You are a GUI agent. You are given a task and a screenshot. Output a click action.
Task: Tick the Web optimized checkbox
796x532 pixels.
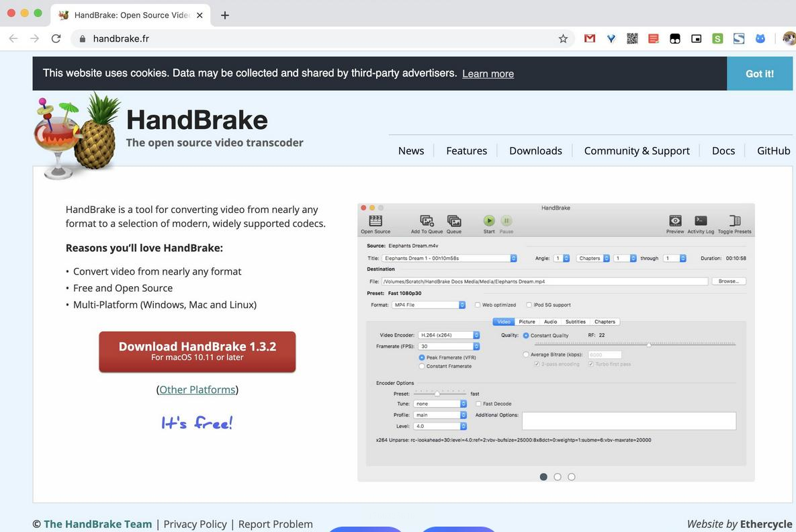(478, 305)
